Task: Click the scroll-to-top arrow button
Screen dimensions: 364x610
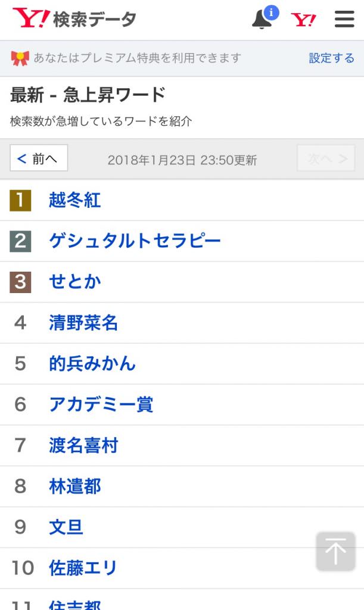Action: [x=335, y=551]
